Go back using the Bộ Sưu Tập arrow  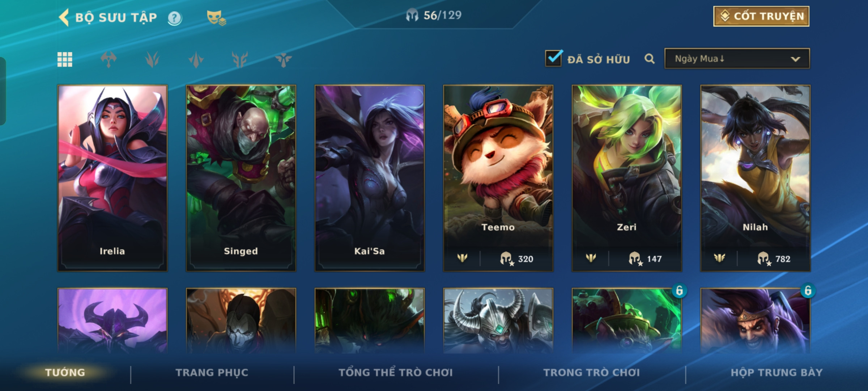click(64, 17)
